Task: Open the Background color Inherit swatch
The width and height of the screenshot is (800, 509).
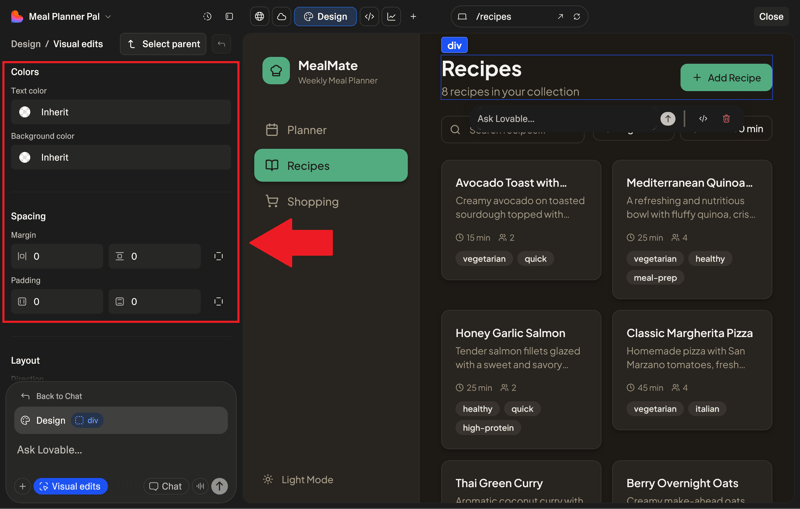Action: coord(120,157)
